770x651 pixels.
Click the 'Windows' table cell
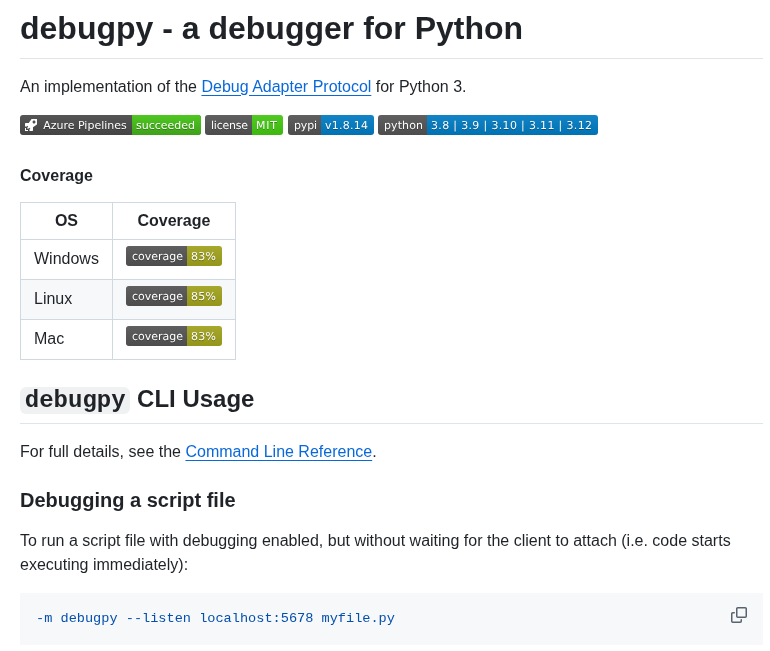pos(66,259)
